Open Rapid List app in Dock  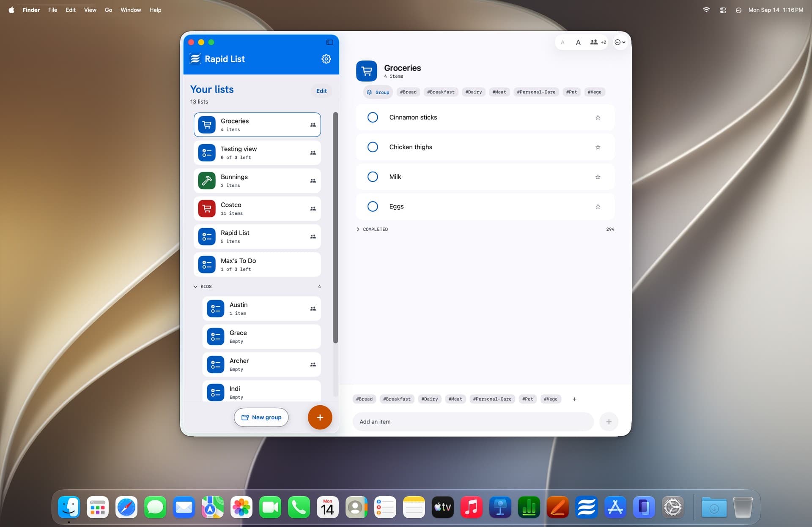coord(586,507)
